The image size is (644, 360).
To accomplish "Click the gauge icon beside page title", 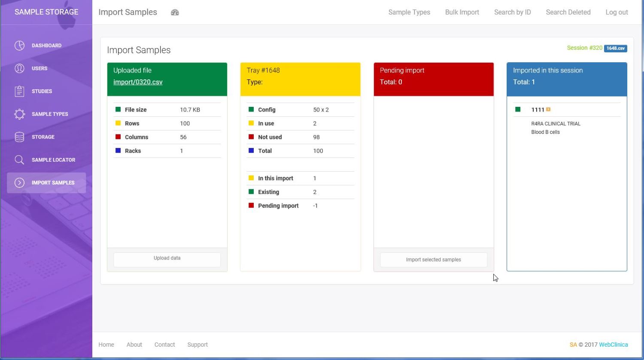I will [x=175, y=12].
